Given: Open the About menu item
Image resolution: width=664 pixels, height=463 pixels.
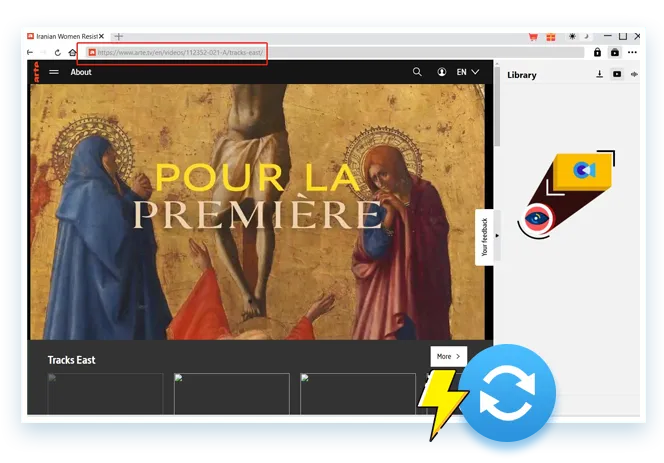Looking at the screenshot, I should coord(81,72).
